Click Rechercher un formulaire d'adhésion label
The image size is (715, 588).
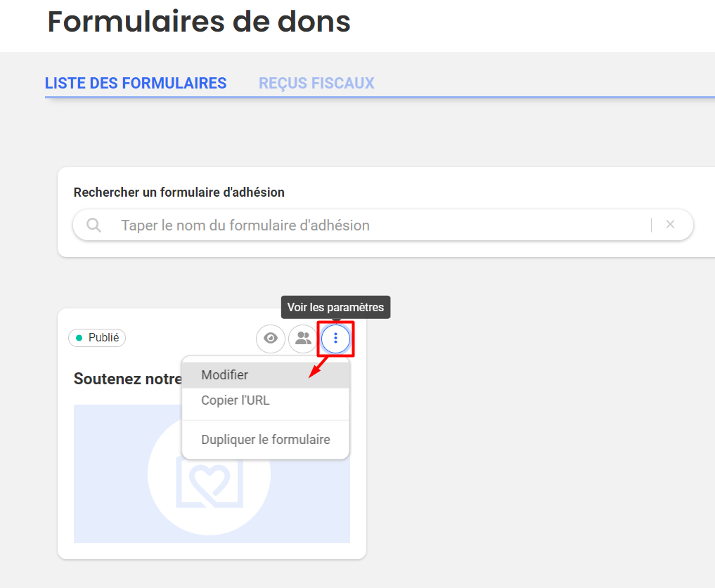[179, 192]
